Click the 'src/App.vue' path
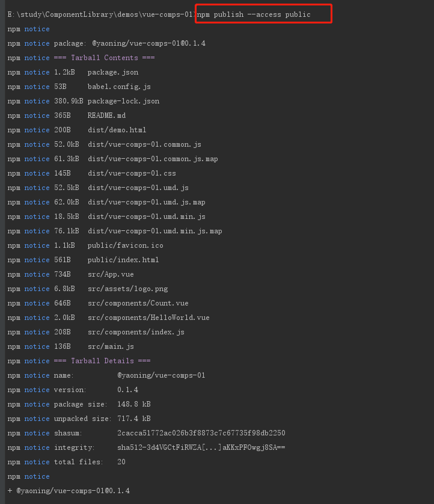This screenshot has width=434, height=504. (111, 274)
